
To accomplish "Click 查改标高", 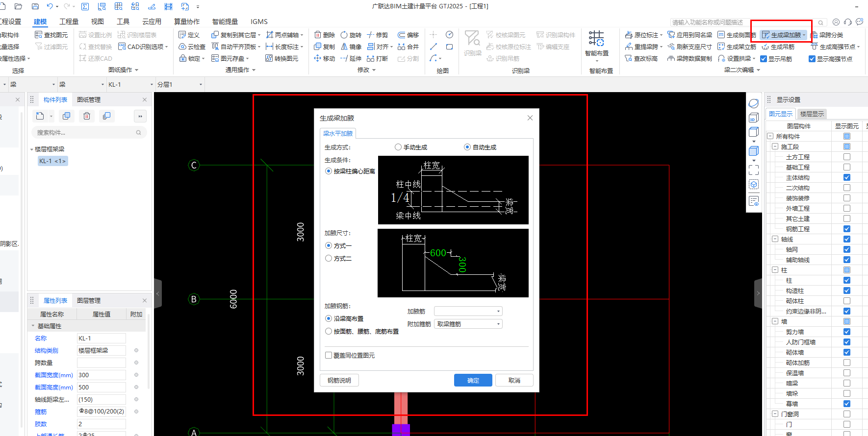I will (641, 58).
